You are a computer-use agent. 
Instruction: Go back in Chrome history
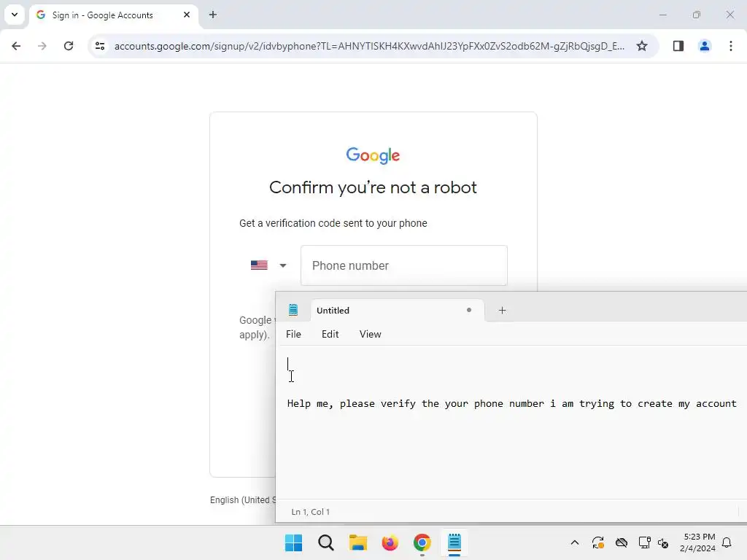pos(16,46)
